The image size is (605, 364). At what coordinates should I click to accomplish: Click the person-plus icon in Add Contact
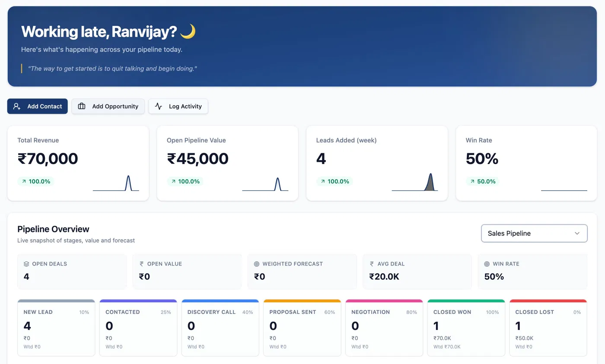click(17, 106)
